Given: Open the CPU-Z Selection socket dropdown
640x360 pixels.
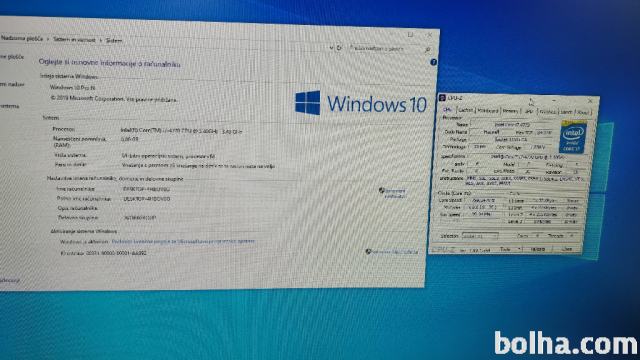Looking at the screenshot, I should click(x=480, y=236).
